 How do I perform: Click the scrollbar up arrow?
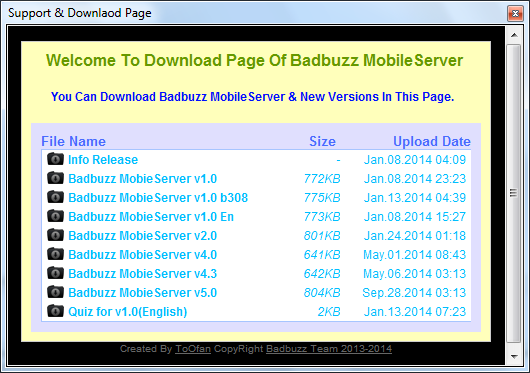click(x=514, y=35)
